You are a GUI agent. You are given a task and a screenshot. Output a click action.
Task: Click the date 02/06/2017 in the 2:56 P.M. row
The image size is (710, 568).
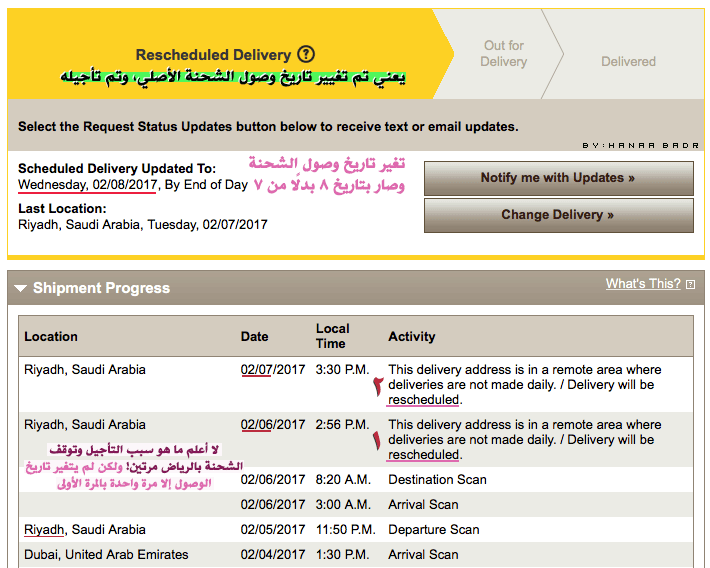pos(273,425)
